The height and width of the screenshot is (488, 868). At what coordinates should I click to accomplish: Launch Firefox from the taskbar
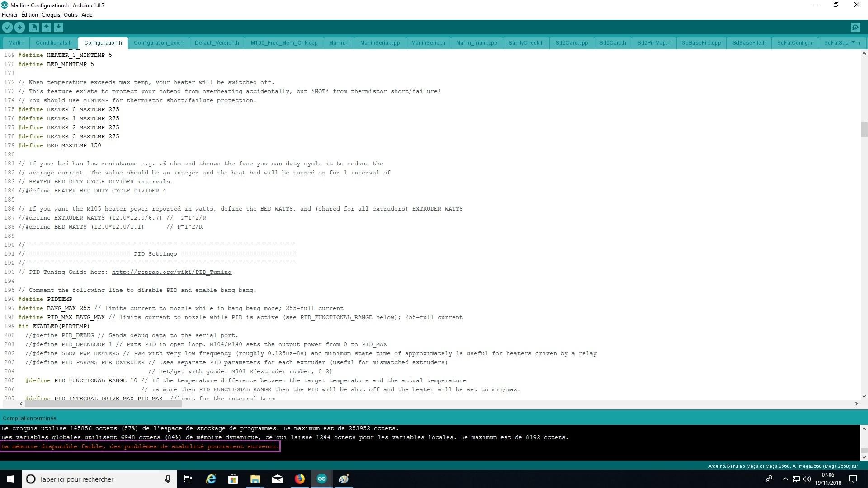click(x=300, y=479)
